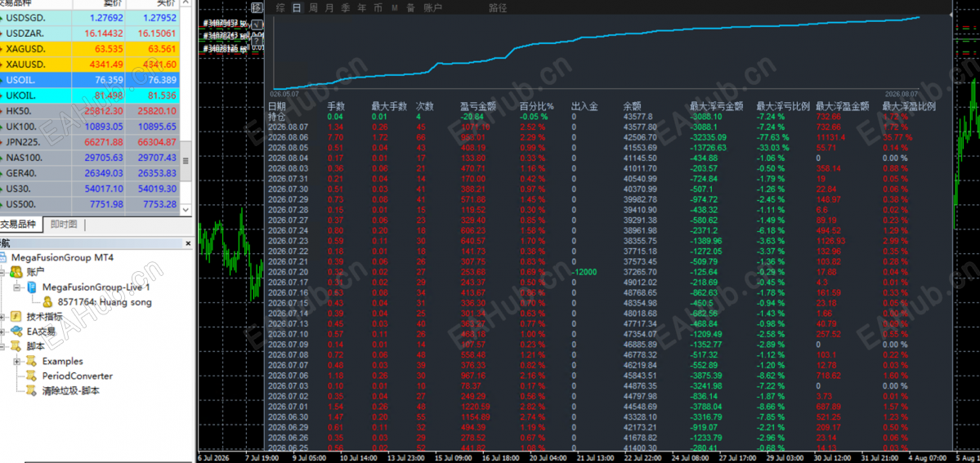
Task: Click the PeriodConverter script entry
Action: 78,376
